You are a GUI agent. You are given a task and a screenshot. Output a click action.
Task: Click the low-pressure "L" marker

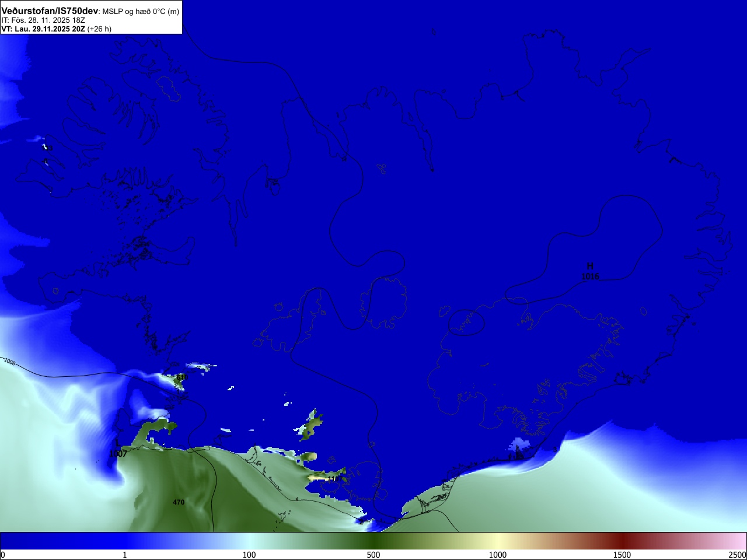click(x=118, y=443)
